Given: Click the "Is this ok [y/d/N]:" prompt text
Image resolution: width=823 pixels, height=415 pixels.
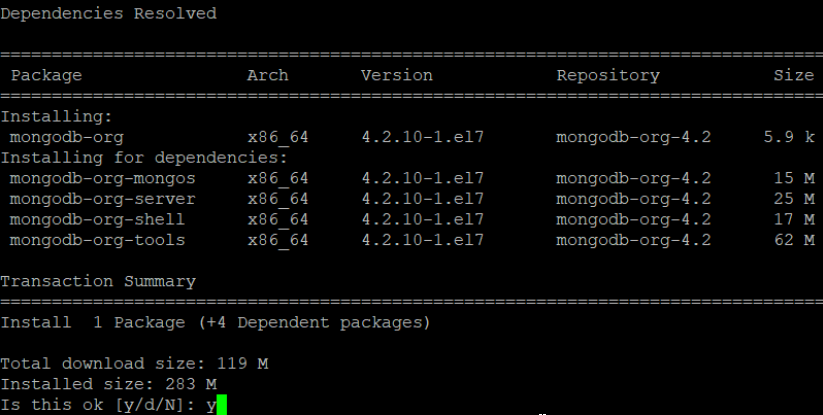Looking at the screenshot, I should coord(98,404).
